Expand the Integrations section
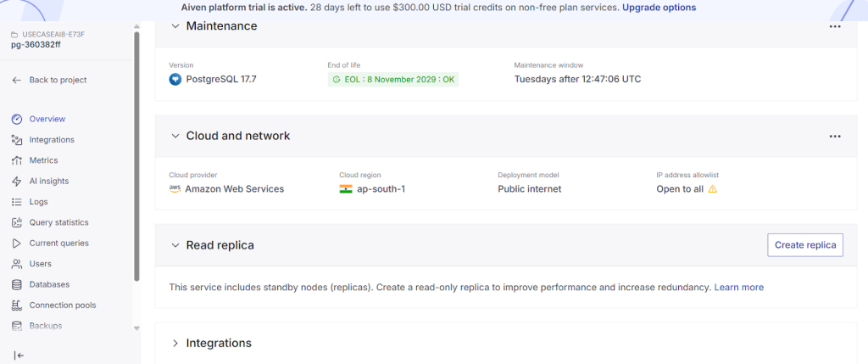Viewport: 868px width, 364px height. [x=175, y=344]
